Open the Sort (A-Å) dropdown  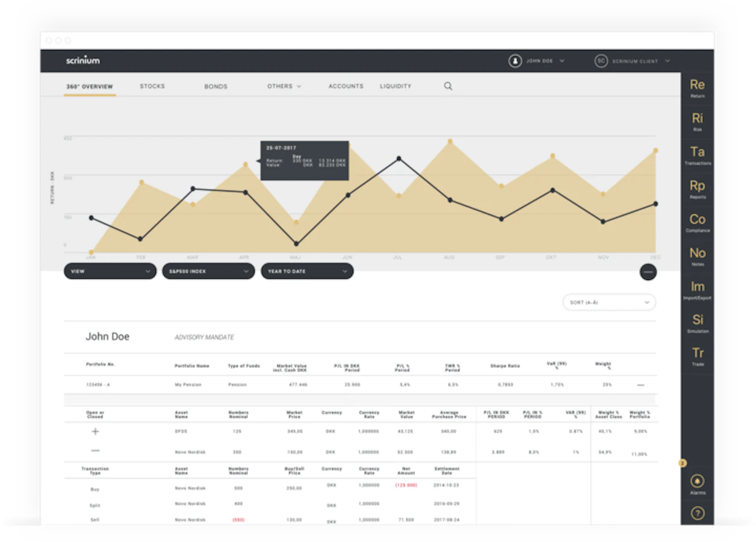tap(609, 302)
